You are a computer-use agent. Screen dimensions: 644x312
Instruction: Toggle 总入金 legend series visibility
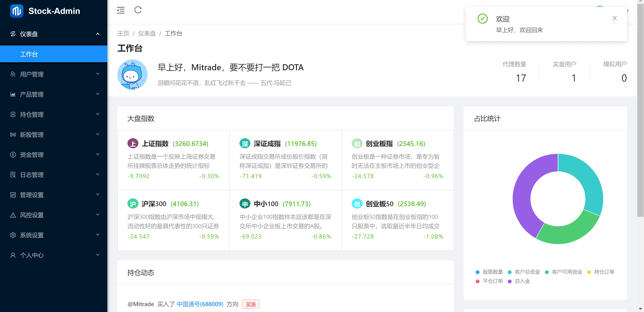(x=519, y=281)
